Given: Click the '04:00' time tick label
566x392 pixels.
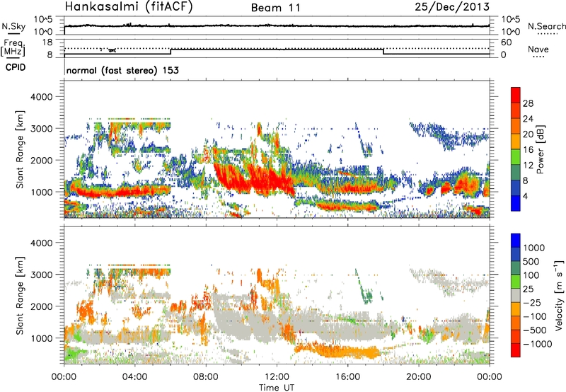Looking at the screenshot, I should click(134, 377).
